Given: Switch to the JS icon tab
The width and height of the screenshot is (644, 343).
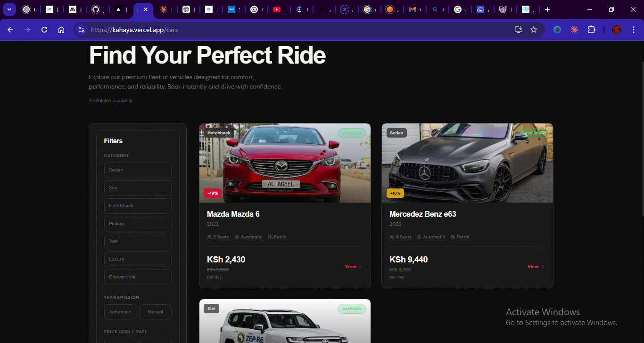Looking at the screenshot, I should (526, 9).
